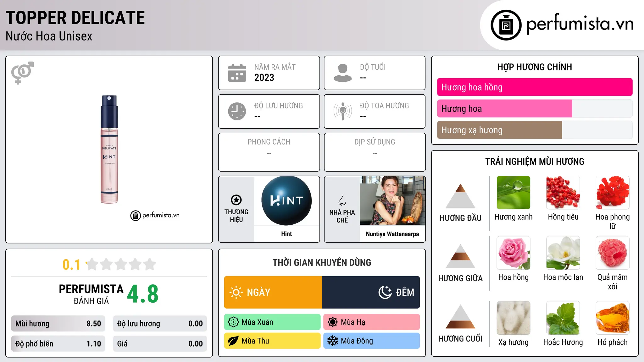Open the Nuntiya Wattanaarpa perfumer photo
644x362 pixels.
pyautogui.click(x=392, y=200)
